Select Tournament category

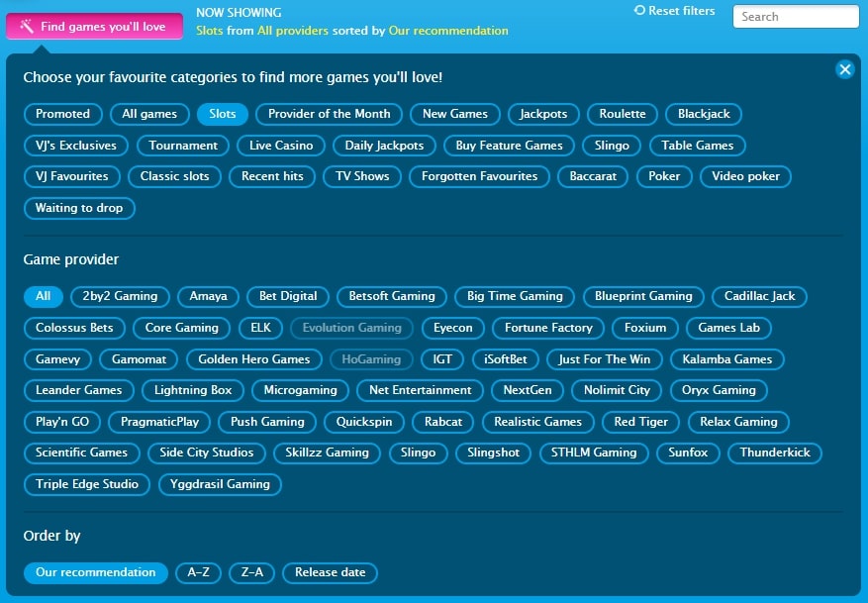pos(183,146)
